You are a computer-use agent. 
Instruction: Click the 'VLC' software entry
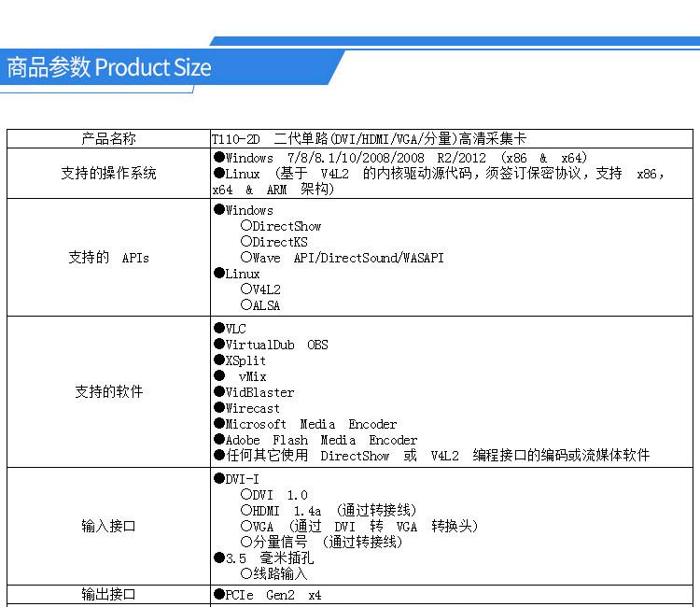(230, 329)
